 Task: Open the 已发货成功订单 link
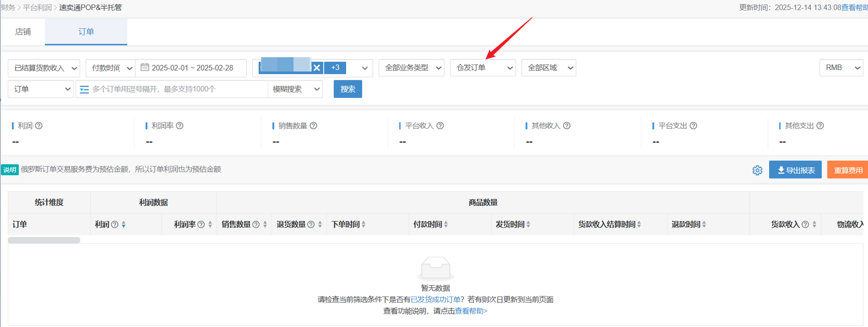click(435, 299)
